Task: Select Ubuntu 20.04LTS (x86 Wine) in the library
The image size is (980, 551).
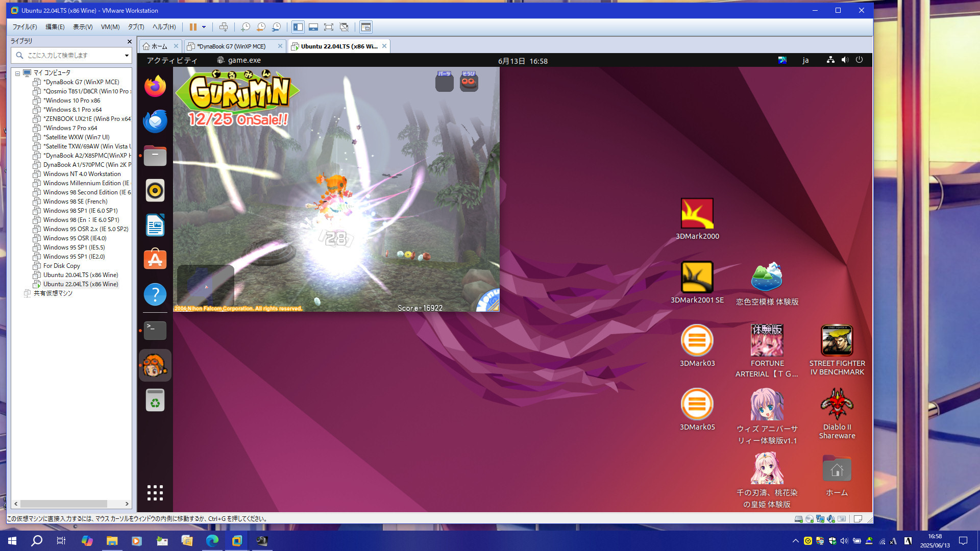Action: pos(80,275)
